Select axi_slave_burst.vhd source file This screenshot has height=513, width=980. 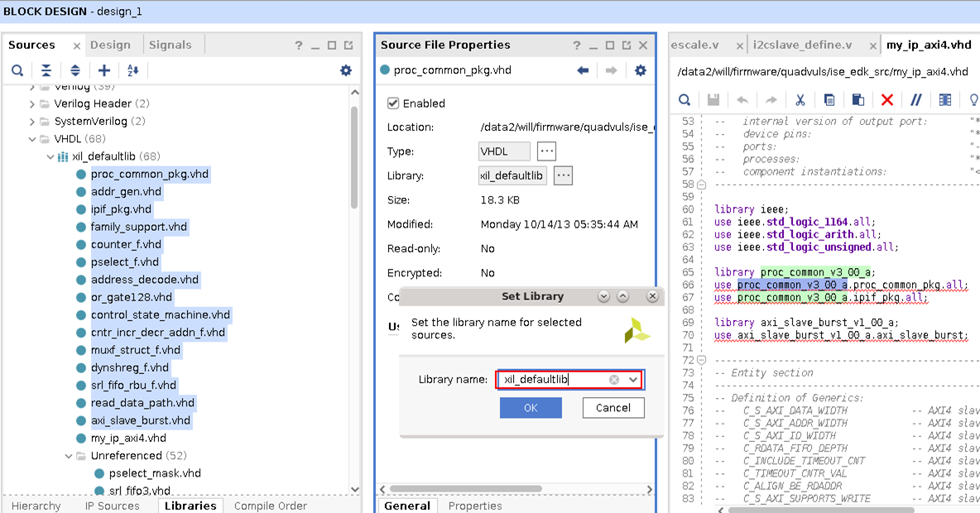point(141,420)
